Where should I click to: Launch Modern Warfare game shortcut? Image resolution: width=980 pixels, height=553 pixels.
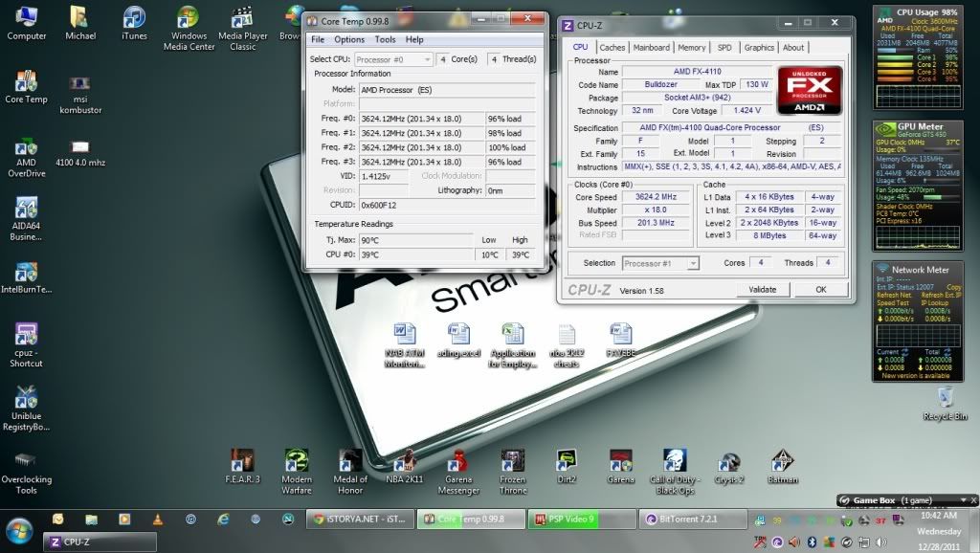(x=297, y=472)
